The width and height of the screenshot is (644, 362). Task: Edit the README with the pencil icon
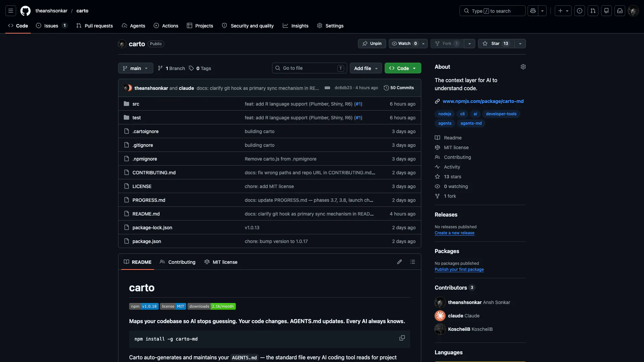(399, 262)
